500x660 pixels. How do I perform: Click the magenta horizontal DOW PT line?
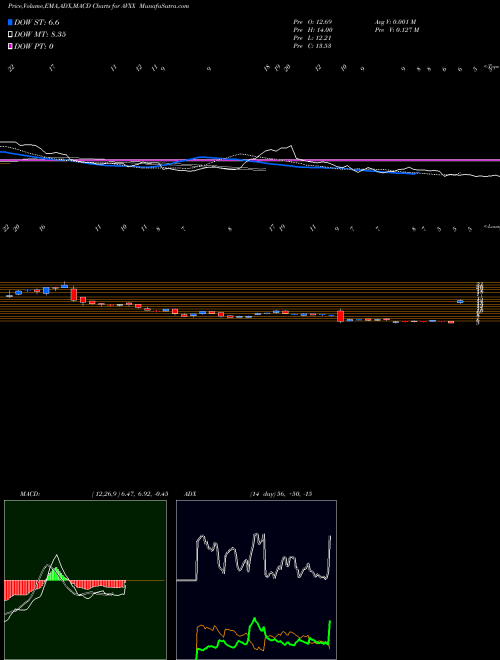coord(250,160)
